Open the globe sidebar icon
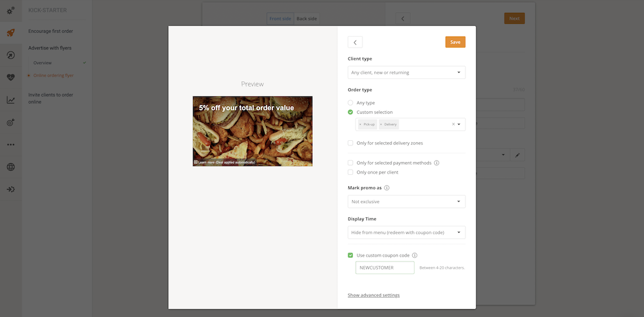 (11, 167)
